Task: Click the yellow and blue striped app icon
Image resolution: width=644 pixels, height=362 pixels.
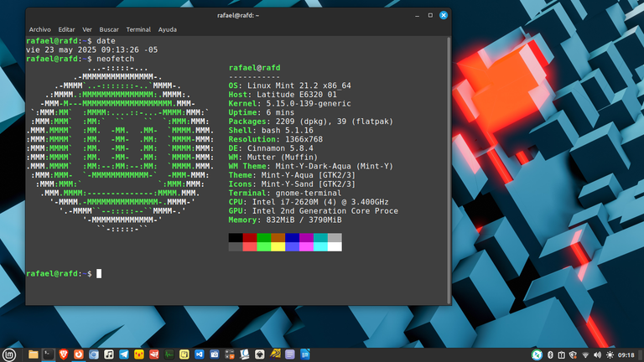Action: click(x=275, y=354)
